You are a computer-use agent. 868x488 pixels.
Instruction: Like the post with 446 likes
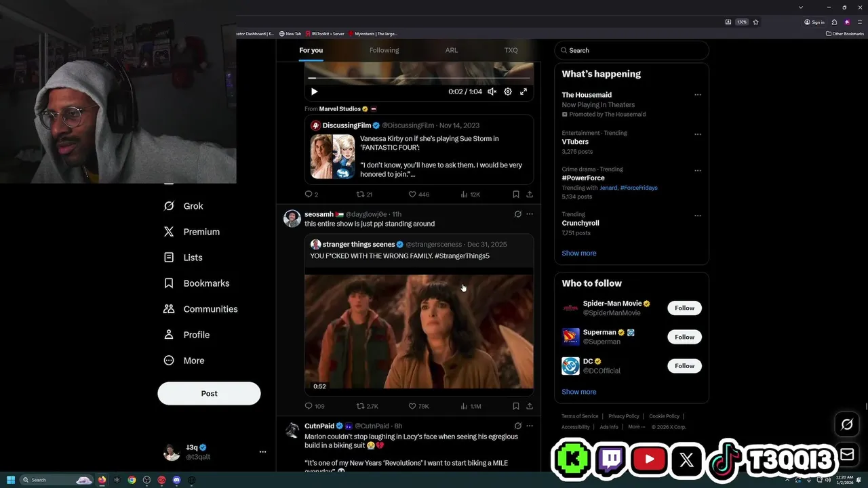[418, 195]
